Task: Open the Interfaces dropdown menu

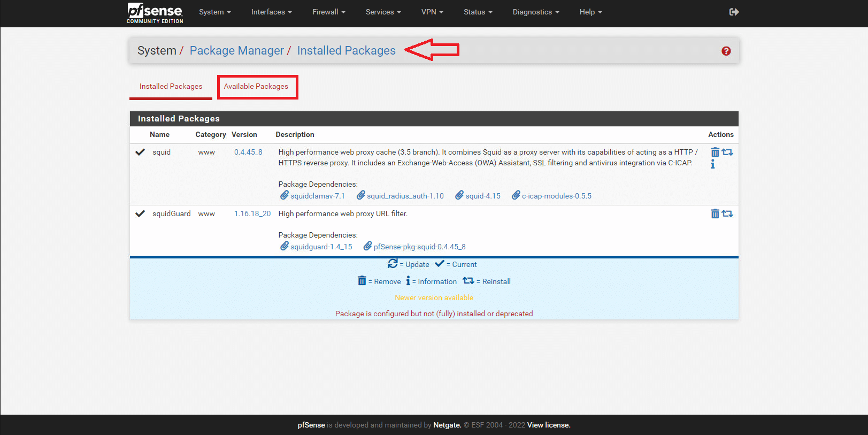Action: (x=272, y=12)
